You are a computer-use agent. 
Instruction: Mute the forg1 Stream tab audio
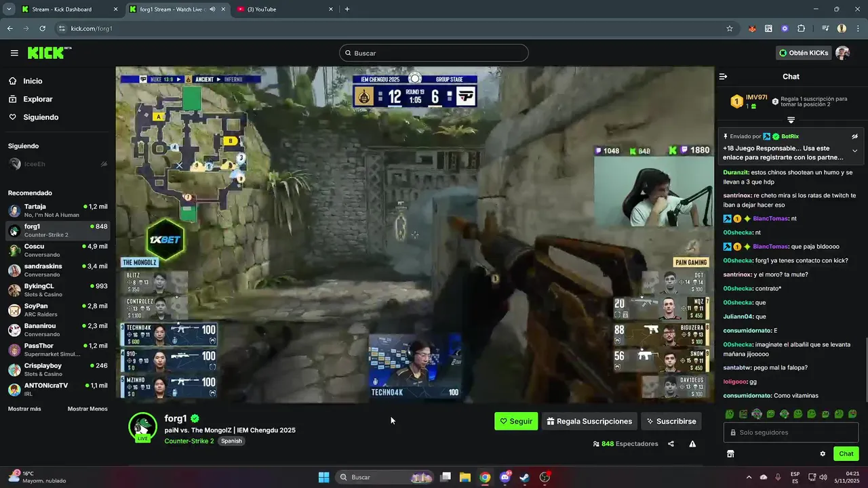tap(212, 9)
